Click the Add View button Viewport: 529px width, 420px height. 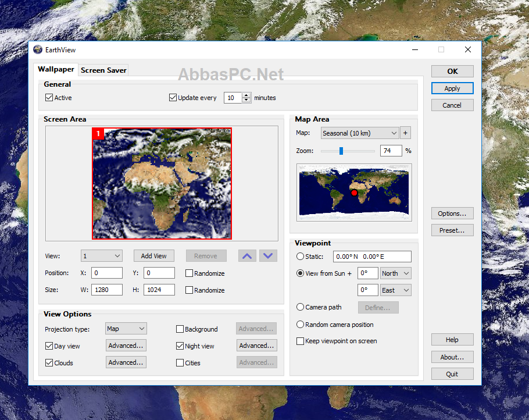pyautogui.click(x=154, y=256)
